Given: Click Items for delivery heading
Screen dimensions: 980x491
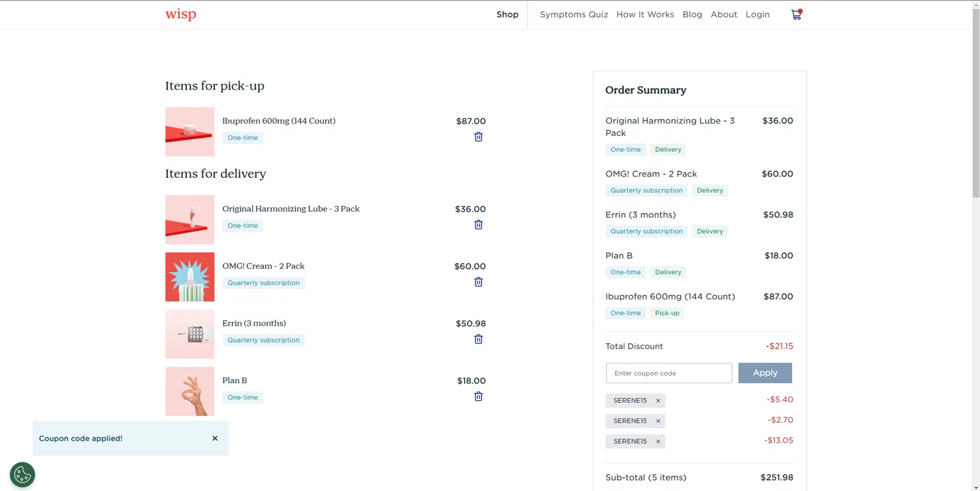Looking at the screenshot, I should point(216,174).
